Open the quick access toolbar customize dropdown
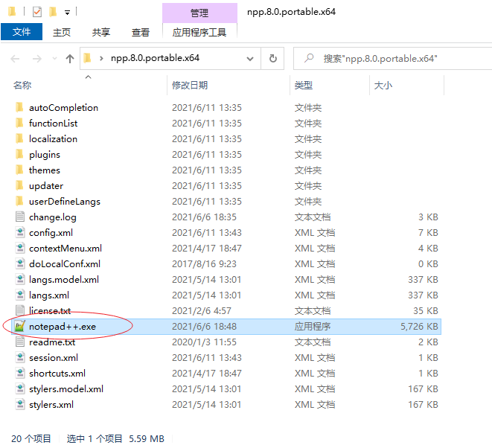The height and width of the screenshot is (448, 492). 67,13
